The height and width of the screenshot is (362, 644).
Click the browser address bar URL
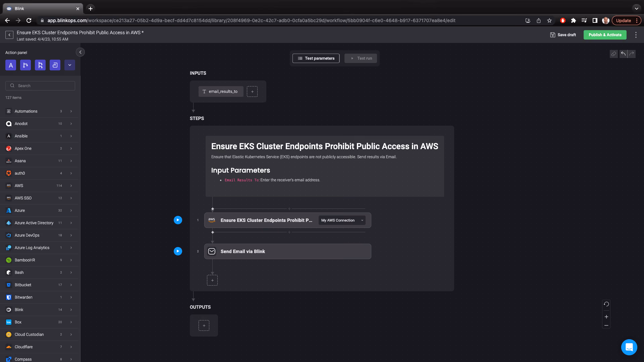(251, 20)
